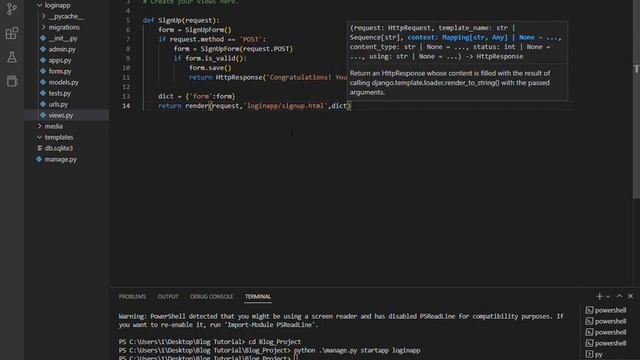The image size is (640, 360).
Task: Switch to the OUTPUT tab
Action: [168, 297]
